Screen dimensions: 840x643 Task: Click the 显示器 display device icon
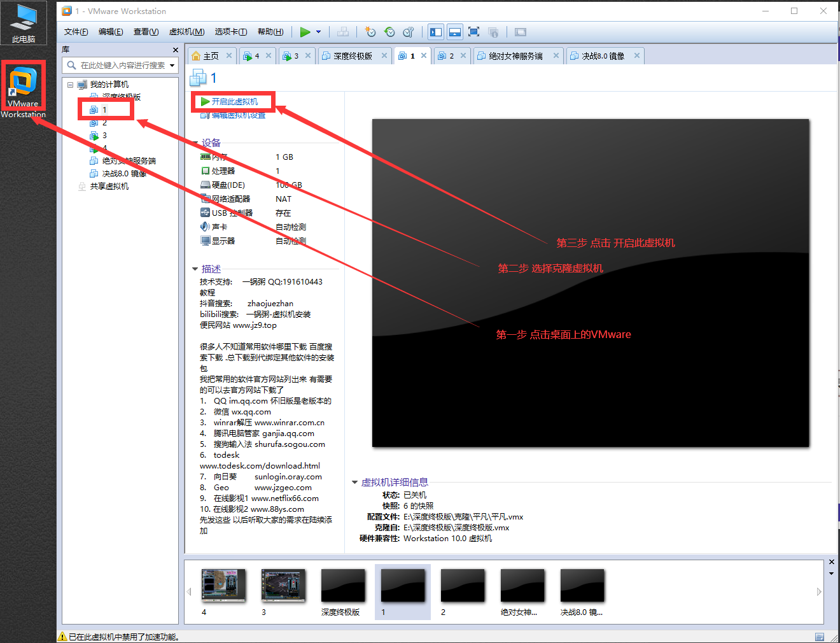206,241
